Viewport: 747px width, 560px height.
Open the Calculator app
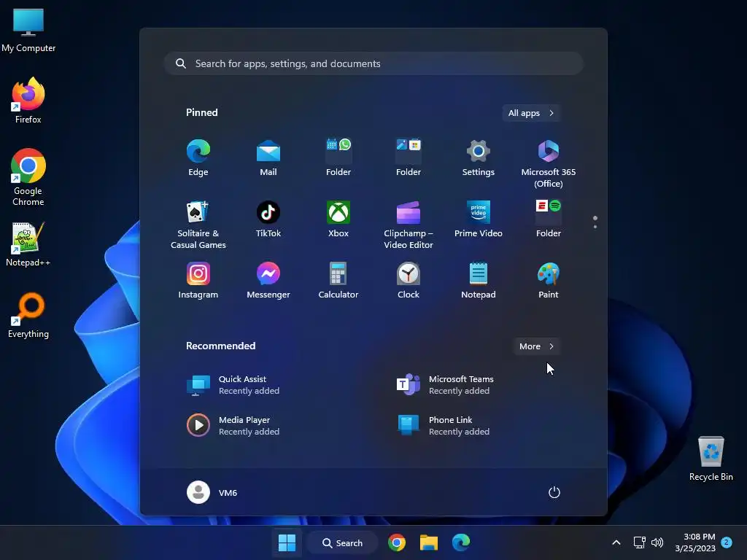[338, 281]
